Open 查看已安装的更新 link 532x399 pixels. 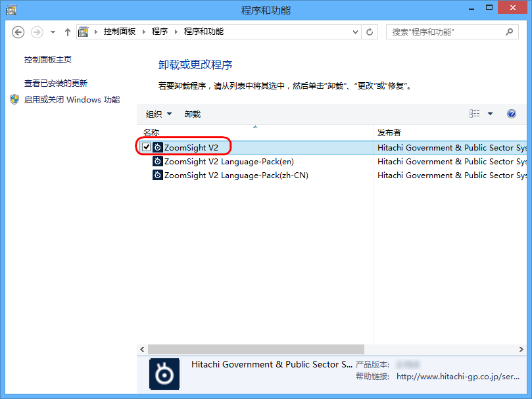pyautogui.click(x=56, y=83)
